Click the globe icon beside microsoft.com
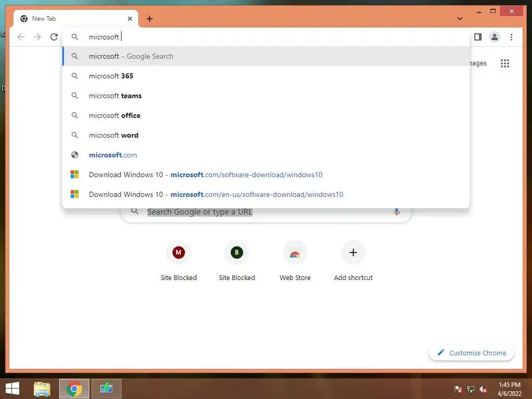 click(x=75, y=155)
